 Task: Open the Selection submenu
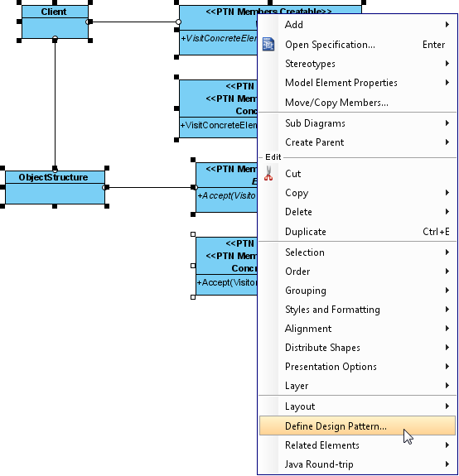tap(357, 252)
